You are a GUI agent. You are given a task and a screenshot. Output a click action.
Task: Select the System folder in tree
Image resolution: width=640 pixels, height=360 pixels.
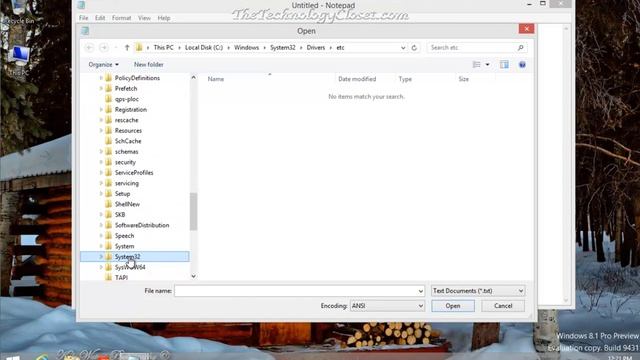[124, 247]
